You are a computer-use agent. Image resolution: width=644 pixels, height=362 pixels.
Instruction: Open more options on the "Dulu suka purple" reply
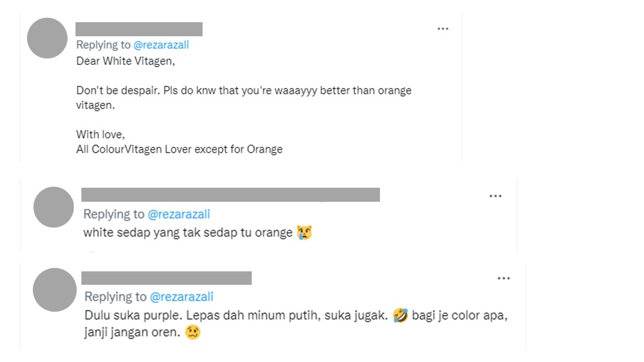tap(503, 278)
